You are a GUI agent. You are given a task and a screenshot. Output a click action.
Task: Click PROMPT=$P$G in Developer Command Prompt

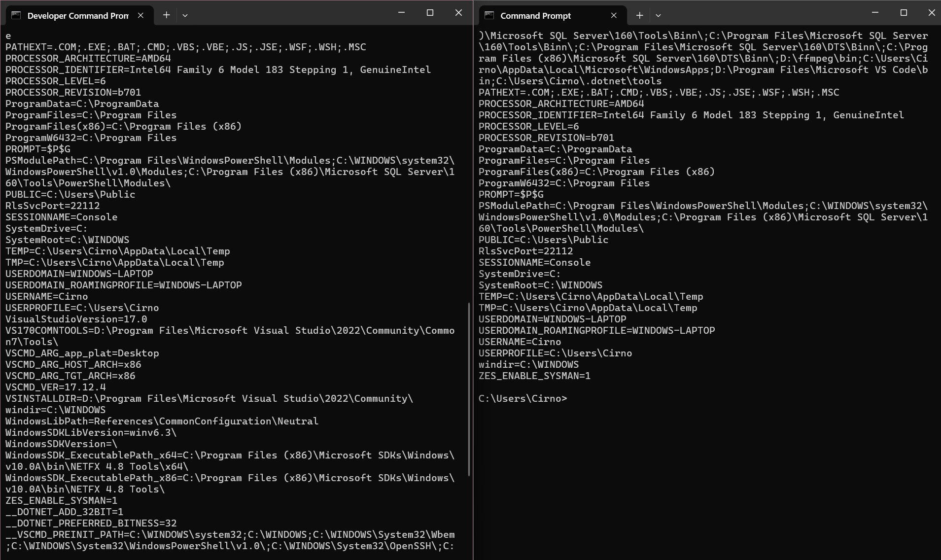coord(38,149)
